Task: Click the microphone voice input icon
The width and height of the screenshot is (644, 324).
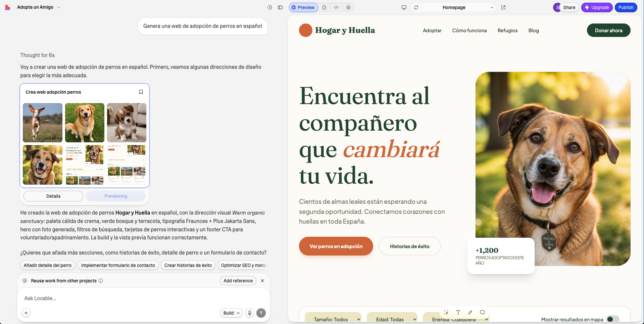Action: click(x=250, y=313)
